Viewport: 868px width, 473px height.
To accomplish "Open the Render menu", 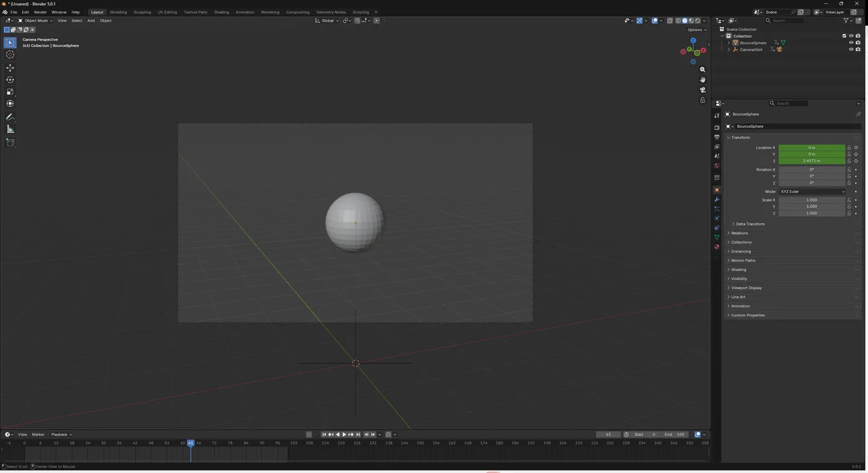I will pos(40,12).
